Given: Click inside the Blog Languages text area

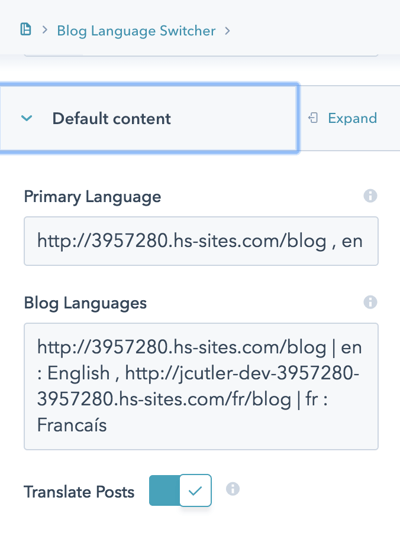Looking at the screenshot, I should pyautogui.click(x=201, y=386).
